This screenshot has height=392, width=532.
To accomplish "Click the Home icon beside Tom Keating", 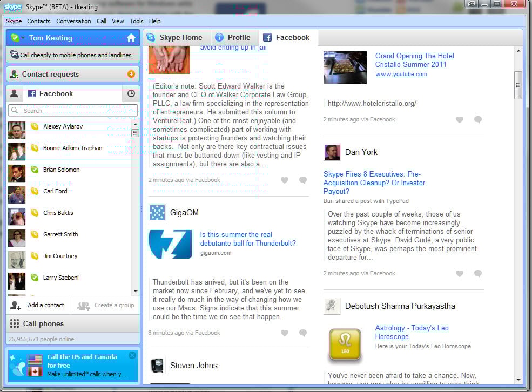I will coord(131,38).
